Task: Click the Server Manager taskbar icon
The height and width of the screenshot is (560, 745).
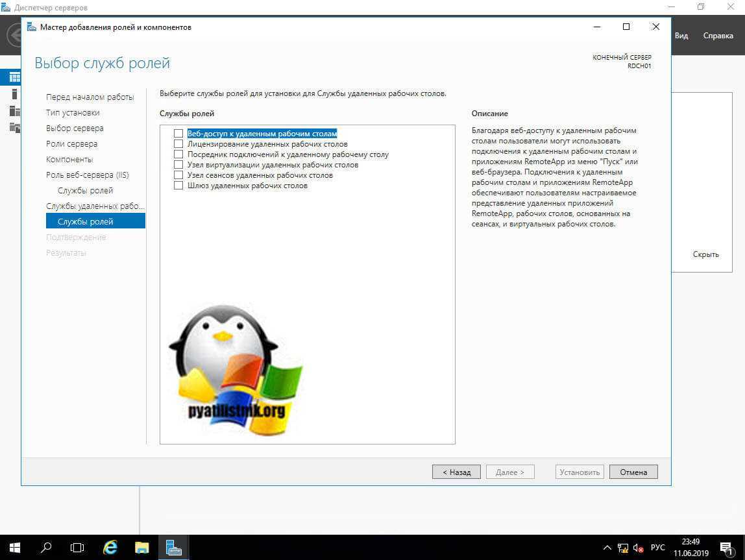Action: click(173, 547)
